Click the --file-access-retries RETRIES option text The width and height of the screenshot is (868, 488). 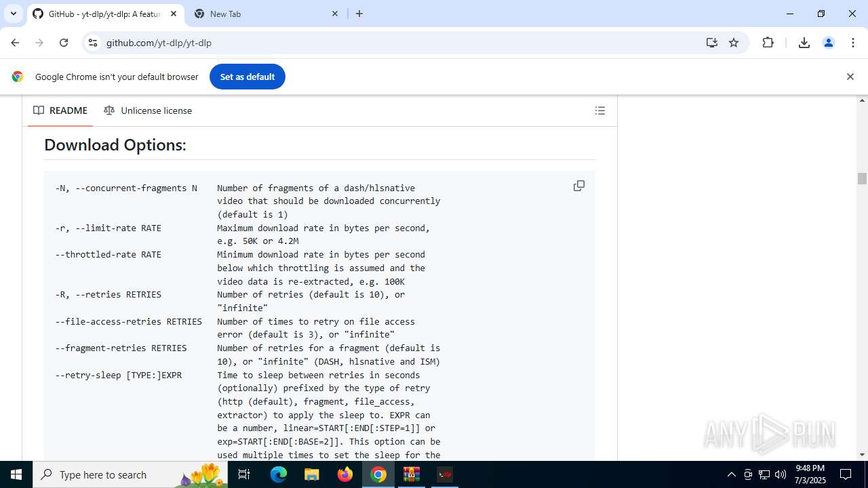click(129, 321)
